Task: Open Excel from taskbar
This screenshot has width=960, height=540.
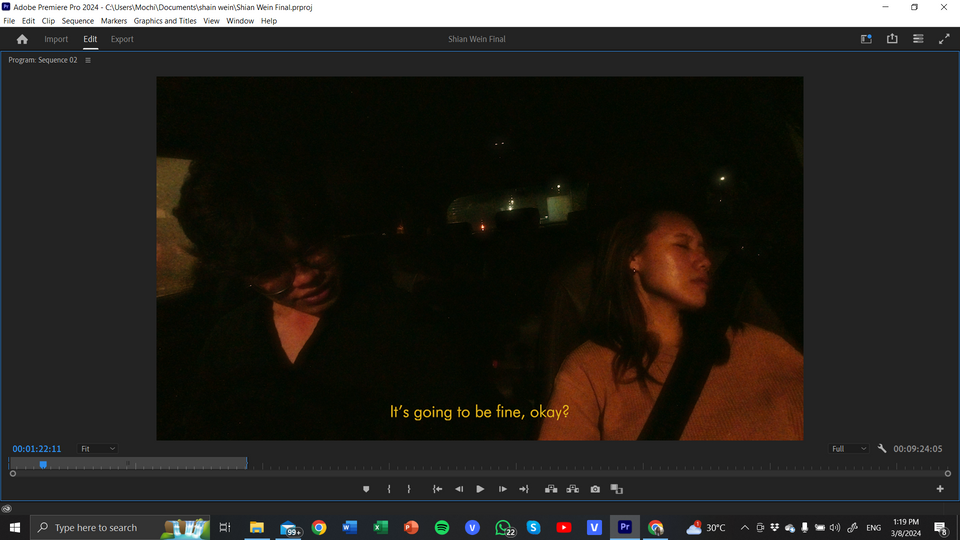Action: (380, 527)
